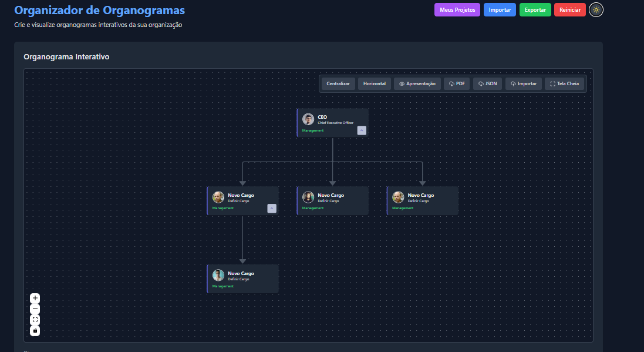The image size is (644, 352).
Task: Toggle the theme with the sun icon
Action: 596,9
